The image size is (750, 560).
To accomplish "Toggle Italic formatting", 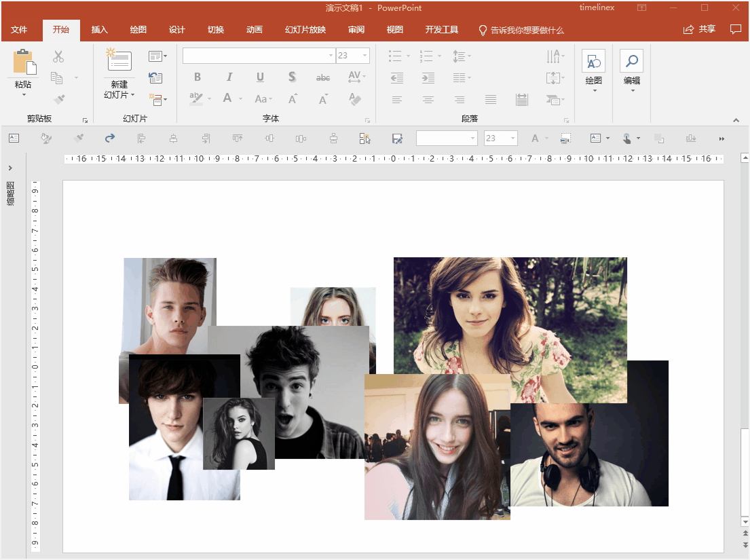I will coord(229,77).
